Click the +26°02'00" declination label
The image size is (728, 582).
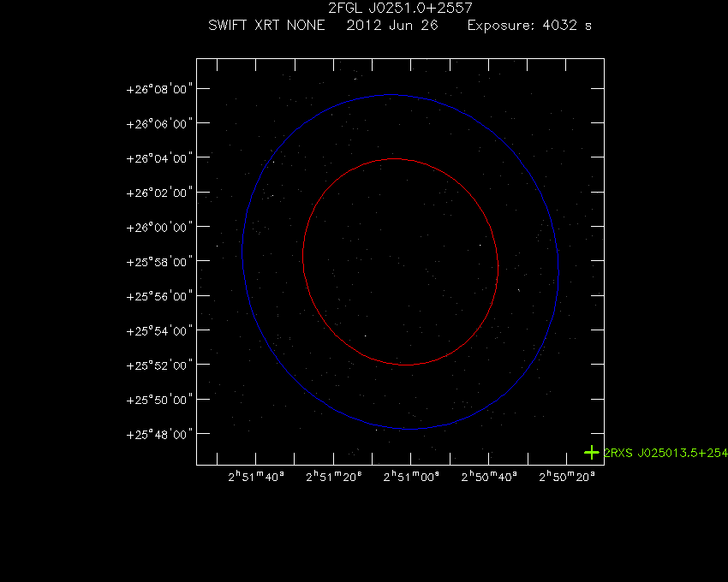159,193
